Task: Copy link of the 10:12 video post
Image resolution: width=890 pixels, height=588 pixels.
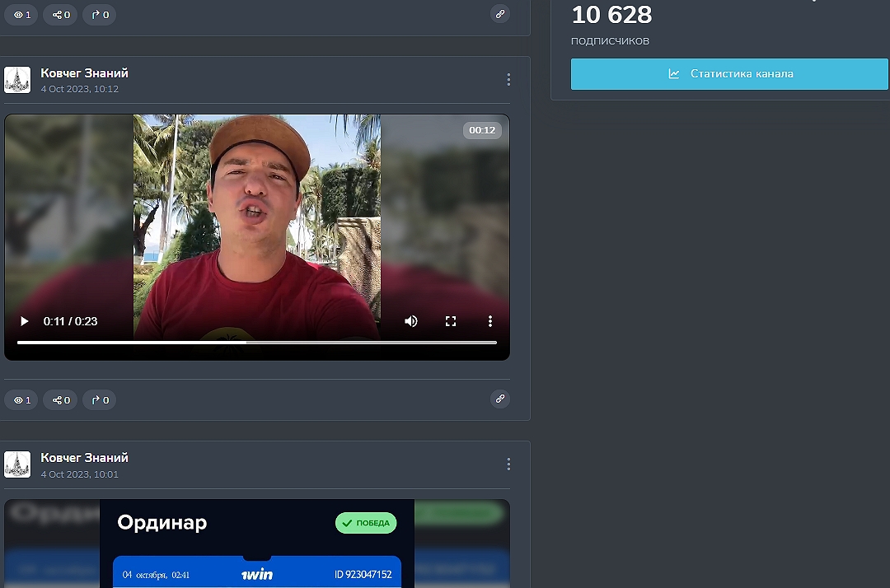Action: (499, 399)
